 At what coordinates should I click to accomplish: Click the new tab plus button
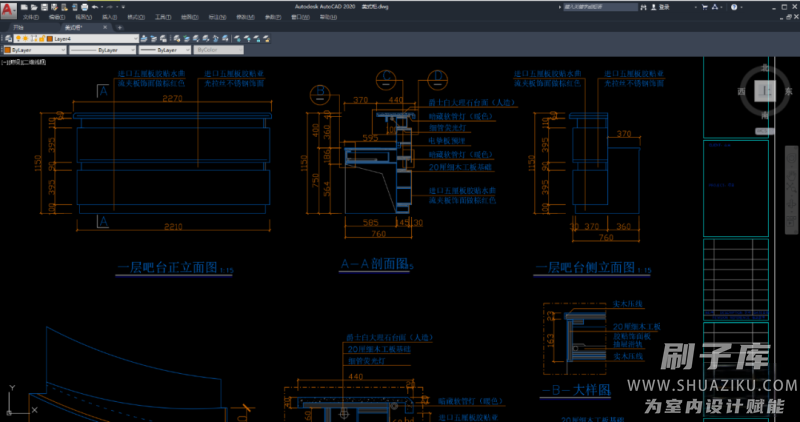[x=120, y=27]
